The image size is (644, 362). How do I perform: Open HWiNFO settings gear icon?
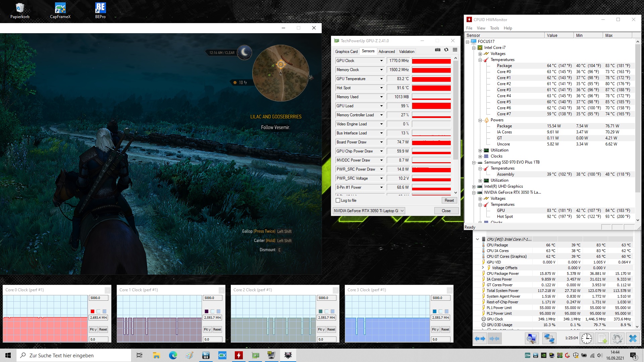click(x=617, y=339)
